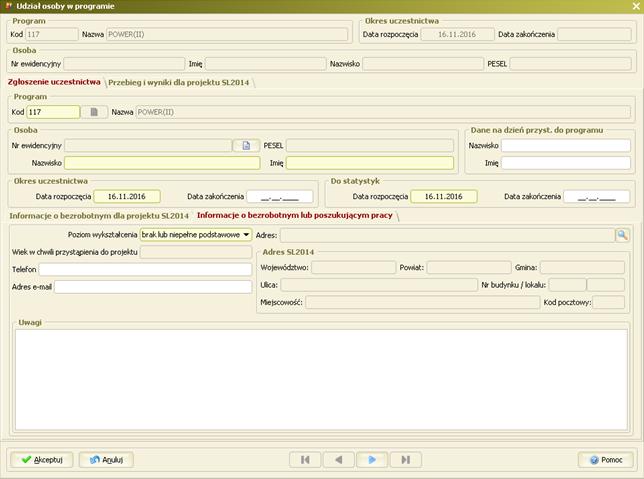Screen dimensions: 644x479
Task: Click the Miejscowość field
Action: coord(423,302)
